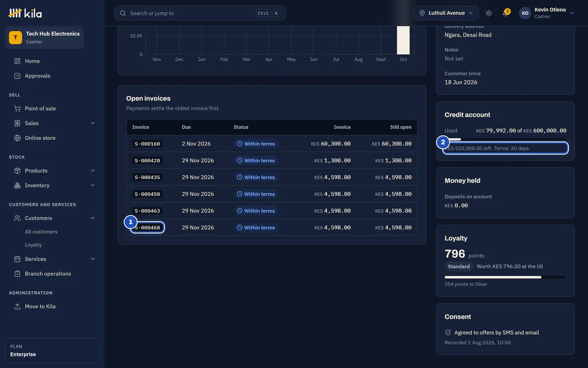
Task: Select All customers submenu item
Action: (x=41, y=231)
